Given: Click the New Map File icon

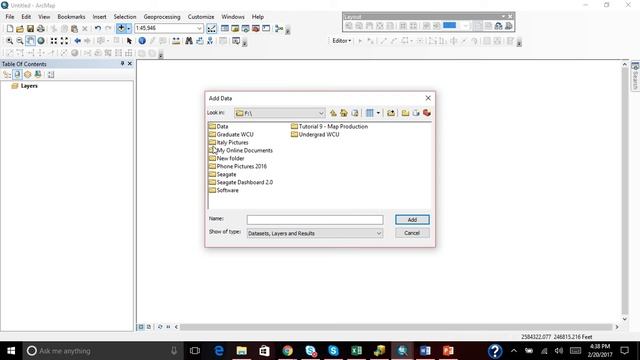Looking at the screenshot, I should 10,29.
